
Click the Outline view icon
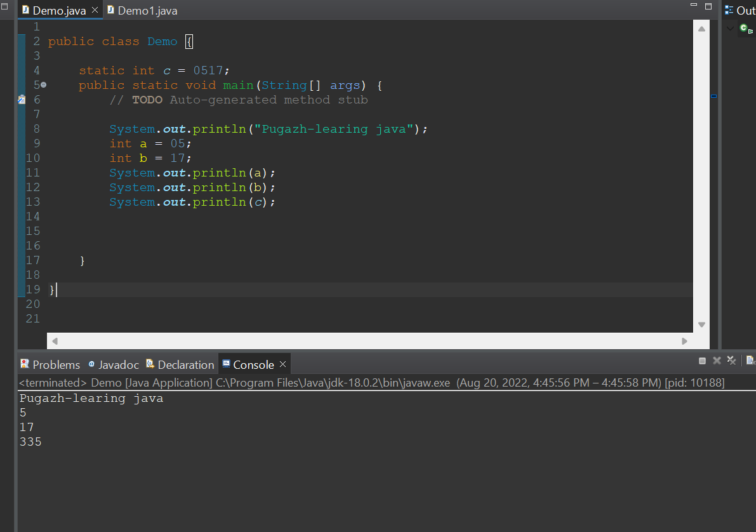[729, 10]
